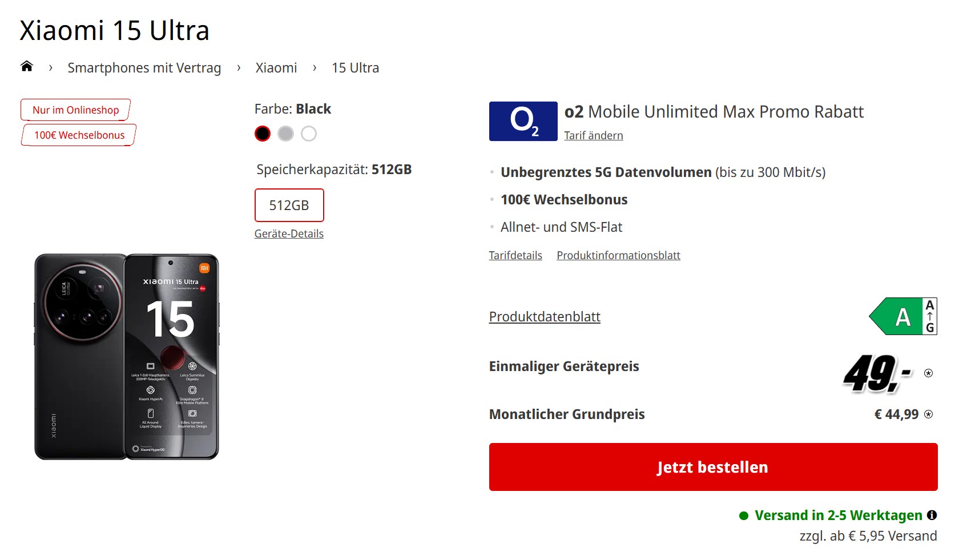This screenshot has width=955, height=560.
Task: Click Jetzt bestellen button
Action: point(713,467)
